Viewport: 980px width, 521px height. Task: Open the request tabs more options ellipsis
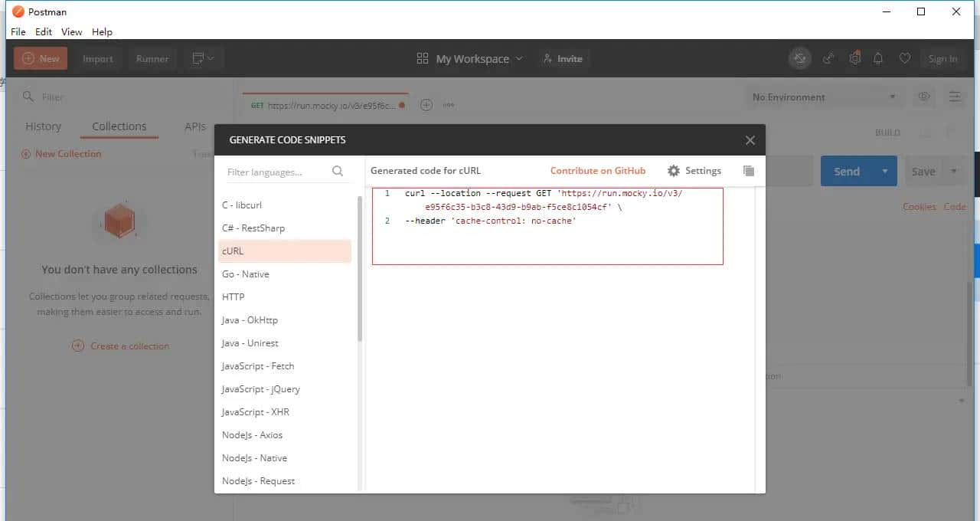(x=449, y=105)
